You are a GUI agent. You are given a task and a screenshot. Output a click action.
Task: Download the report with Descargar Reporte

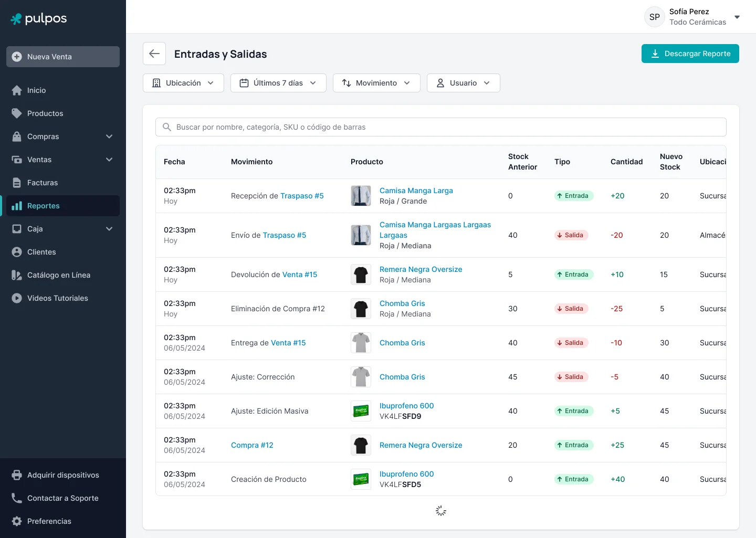[x=690, y=54]
